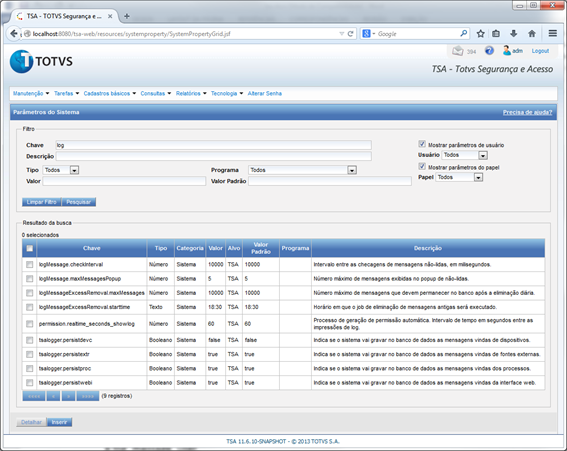Open URL bar history dropdown arrow
The image size is (567, 451).
point(341,34)
